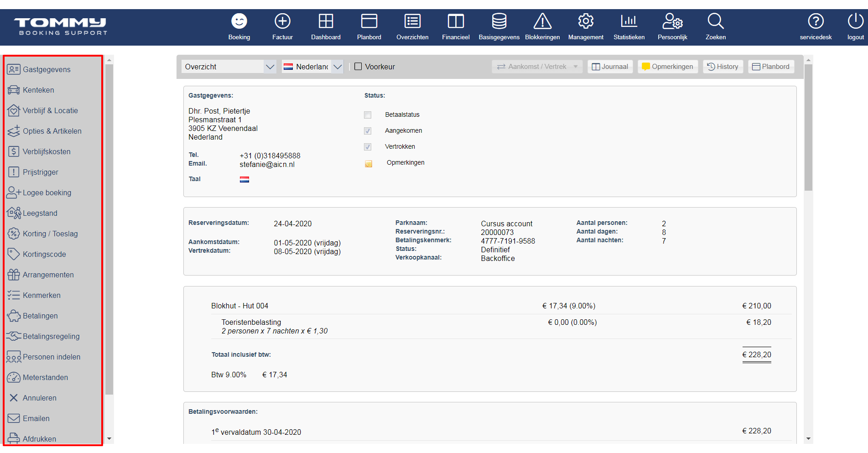Click the Betalingen piggy bank icon
Screen dimensions: 868x453
pos(14,316)
